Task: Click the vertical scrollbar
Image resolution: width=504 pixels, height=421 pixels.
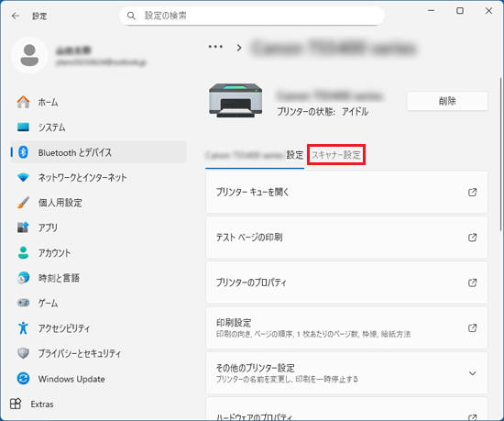Action: tap(500, 154)
